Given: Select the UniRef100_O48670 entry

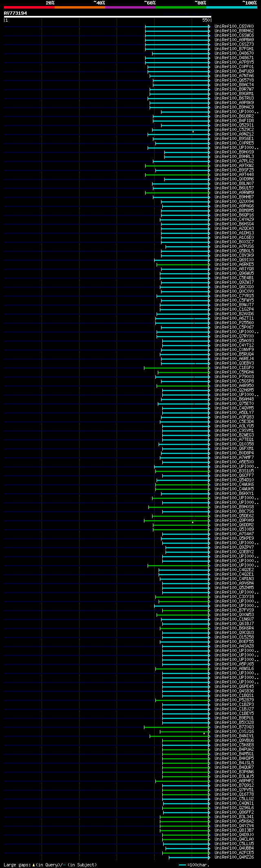Looking at the screenshot, I should 234,53.
